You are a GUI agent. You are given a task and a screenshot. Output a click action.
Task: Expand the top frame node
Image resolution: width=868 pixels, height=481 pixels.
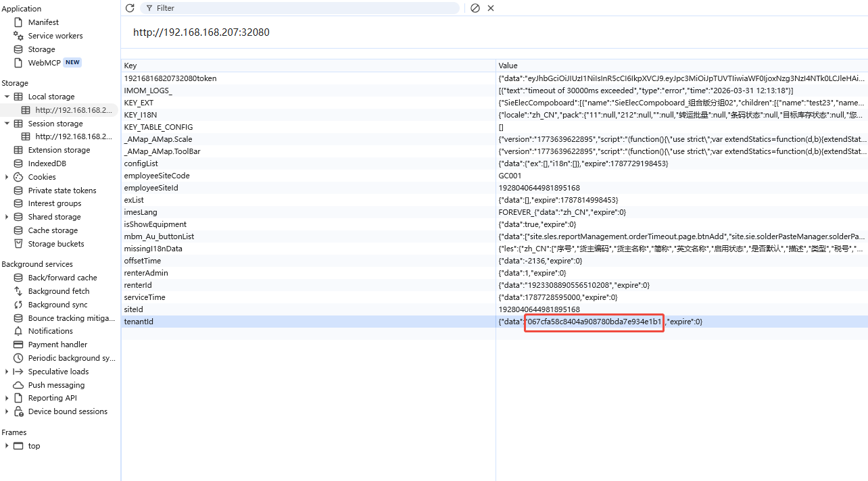point(7,446)
